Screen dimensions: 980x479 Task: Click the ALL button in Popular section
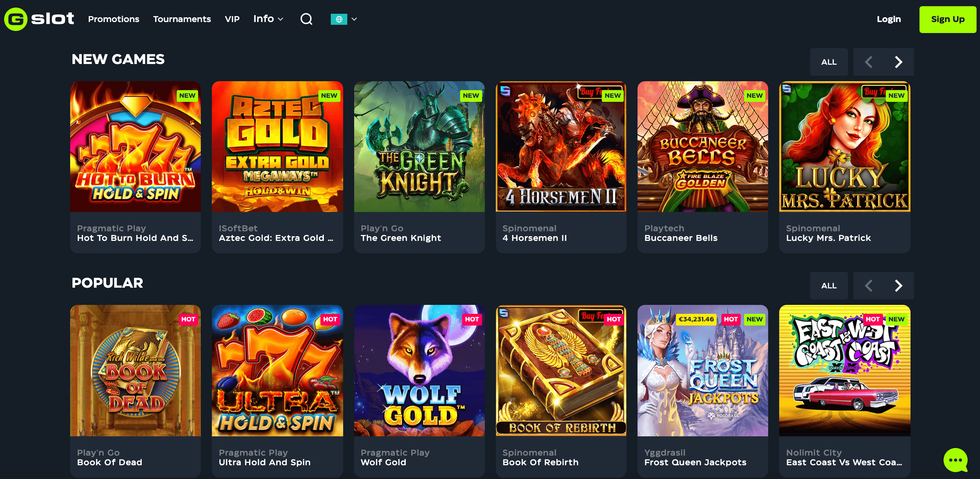(829, 286)
